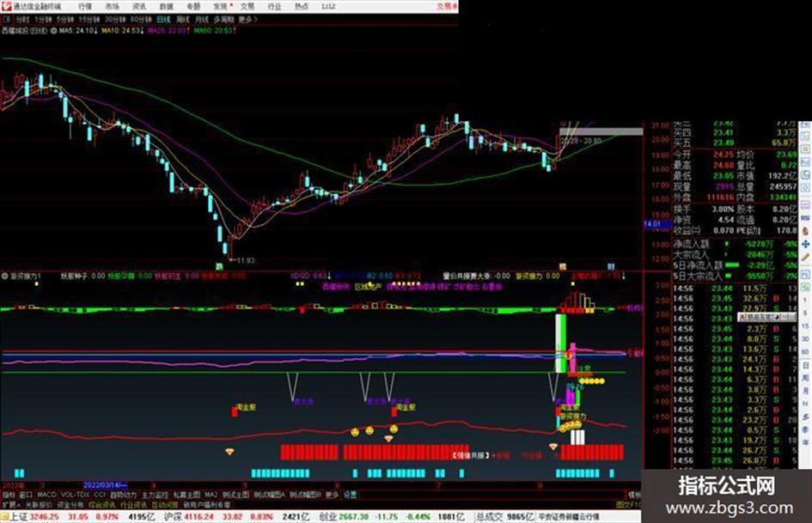Open the 发现 menu
Viewport: 812px width, 523px height.
tap(221, 7)
